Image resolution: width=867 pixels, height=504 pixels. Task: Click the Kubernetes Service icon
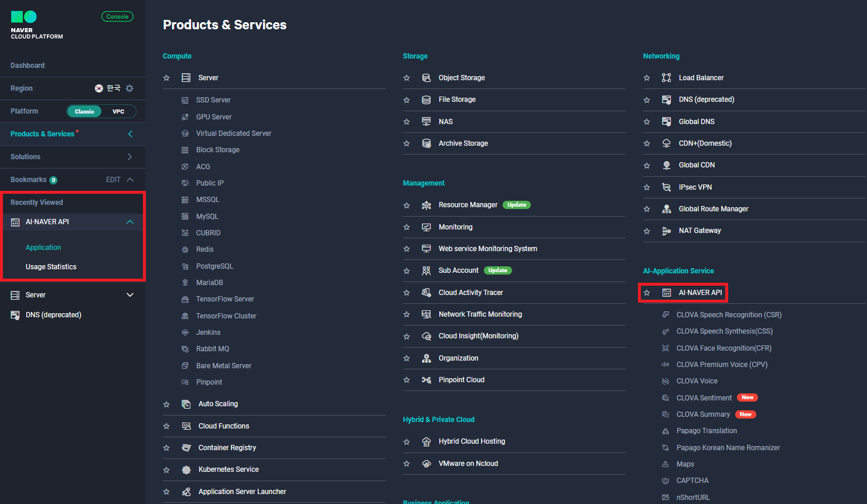tap(186, 469)
